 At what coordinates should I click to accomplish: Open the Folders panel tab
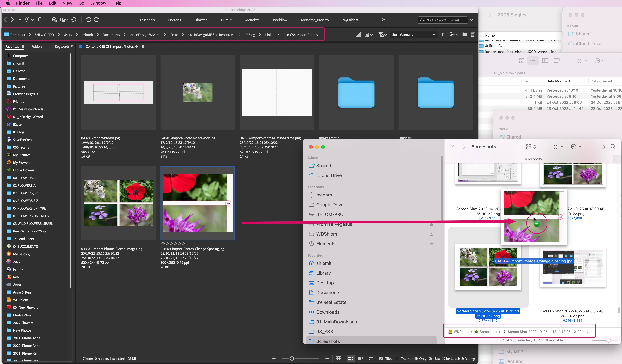pyautogui.click(x=37, y=46)
